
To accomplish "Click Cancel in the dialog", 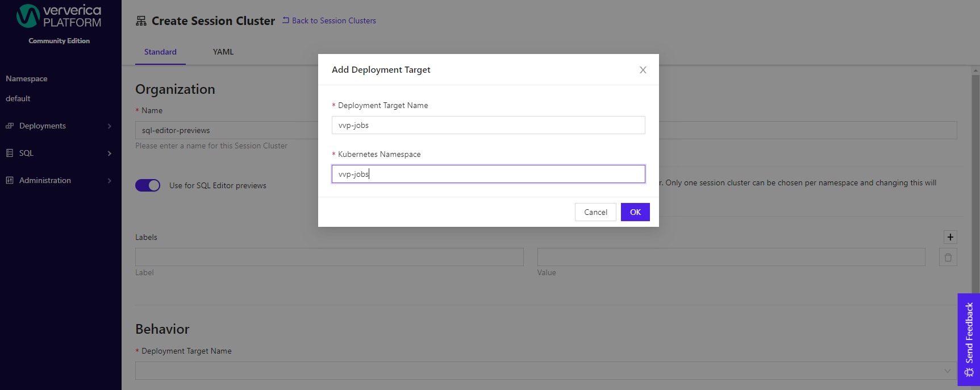I will click(x=595, y=212).
